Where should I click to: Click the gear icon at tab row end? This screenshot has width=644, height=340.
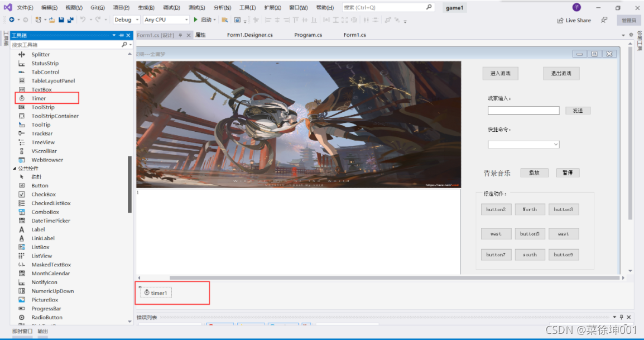coord(631,35)
